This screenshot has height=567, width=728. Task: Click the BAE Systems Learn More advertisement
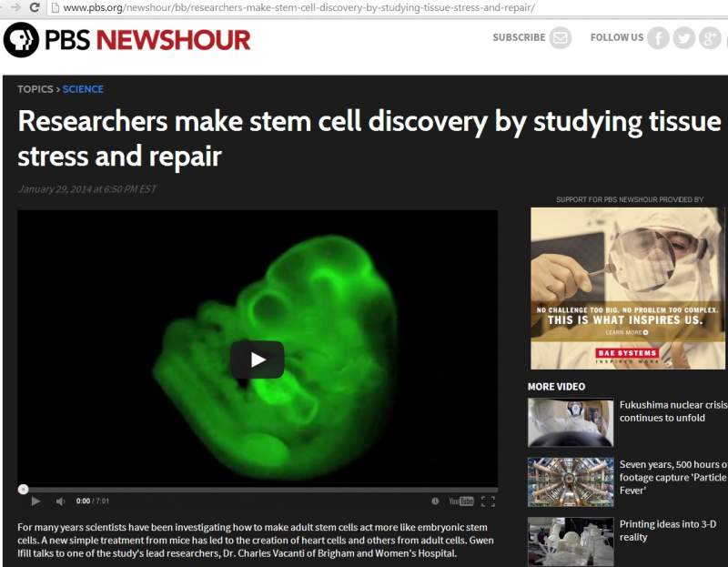pyautogui.click(x=628, y=289)
